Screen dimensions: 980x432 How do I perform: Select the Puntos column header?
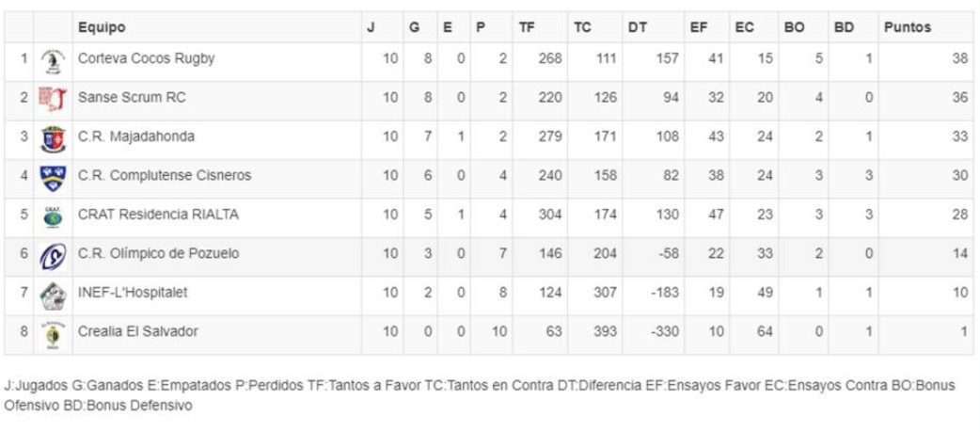(x=908, y=27)
